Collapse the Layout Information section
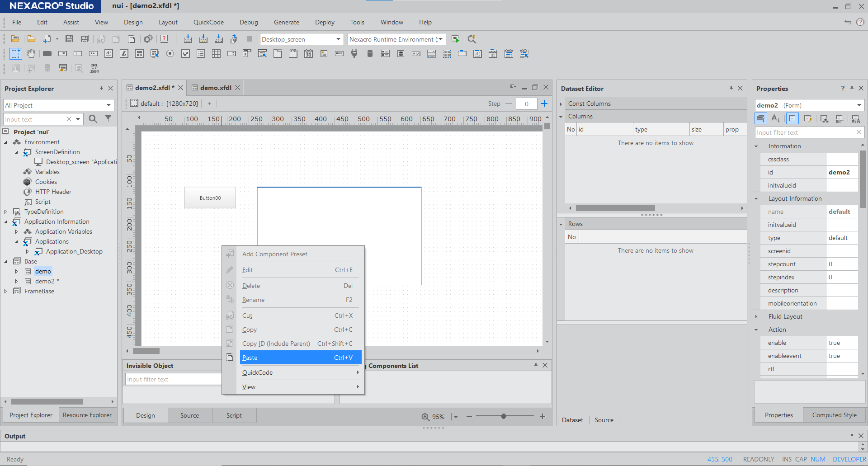868x466 pixels. point(756,199)
